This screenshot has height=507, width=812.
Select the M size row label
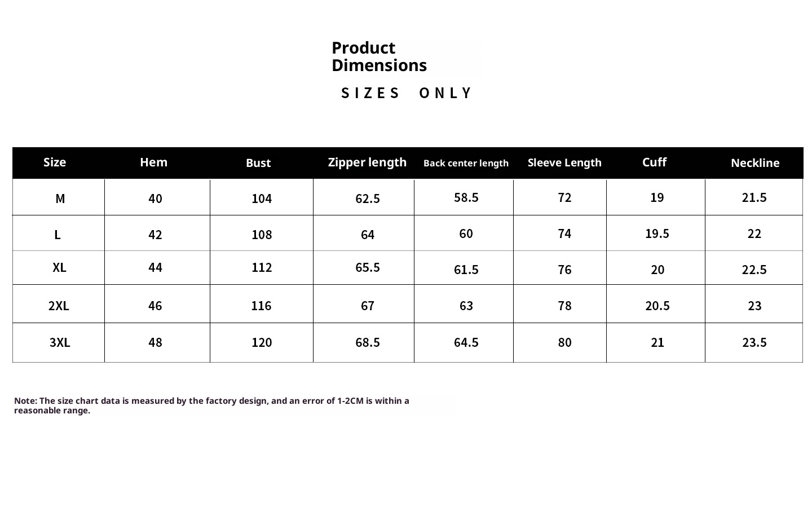pos(60,199)
